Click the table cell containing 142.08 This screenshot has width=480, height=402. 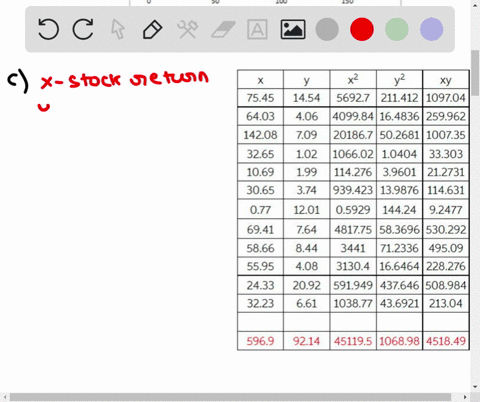(260, 135)
